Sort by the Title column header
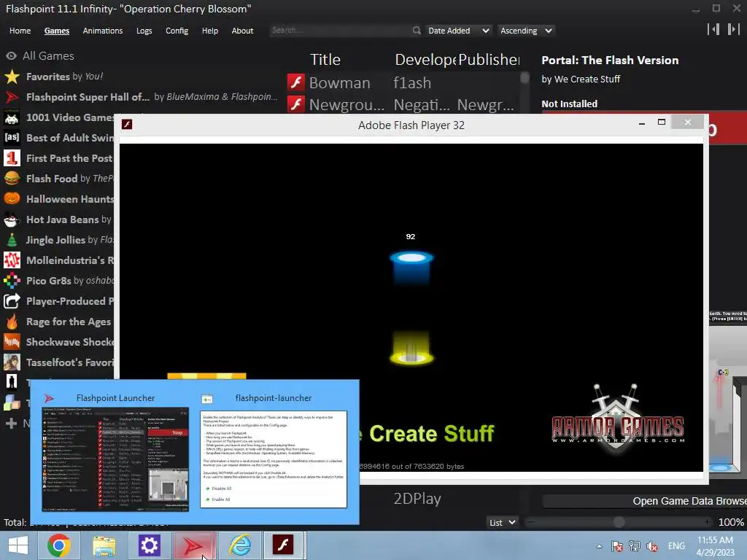 325,60
